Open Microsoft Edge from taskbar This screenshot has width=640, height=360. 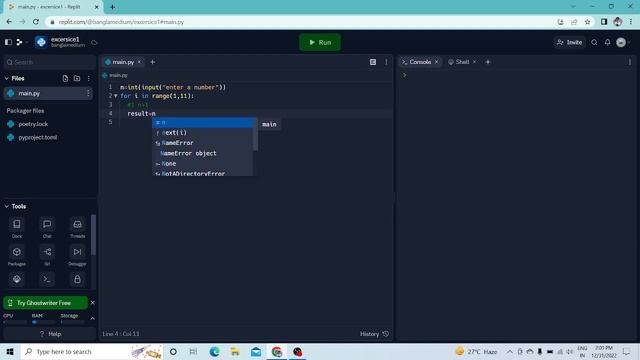click(214, 351)
